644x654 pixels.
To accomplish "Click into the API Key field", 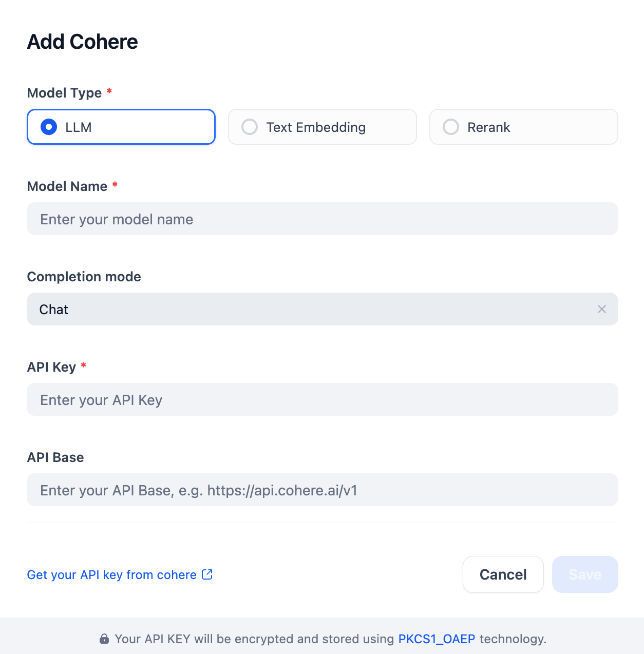I will point(322,400).
